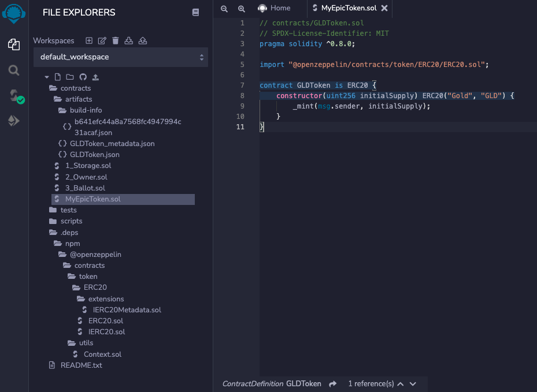The height and width of the screenshot is (392, 537).
Task: Delete the current workspace with trash icon
Action: (116, 40)
